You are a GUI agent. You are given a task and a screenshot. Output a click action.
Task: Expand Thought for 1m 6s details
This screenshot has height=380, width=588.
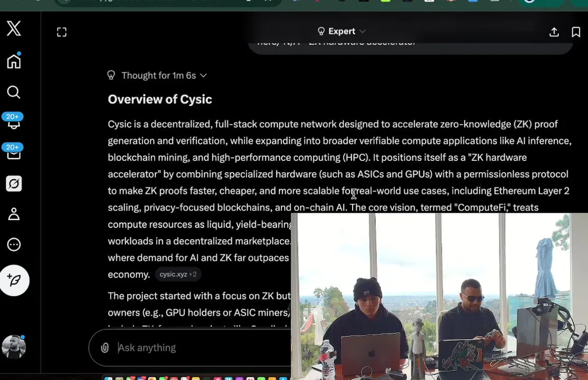tap(157, 75)
